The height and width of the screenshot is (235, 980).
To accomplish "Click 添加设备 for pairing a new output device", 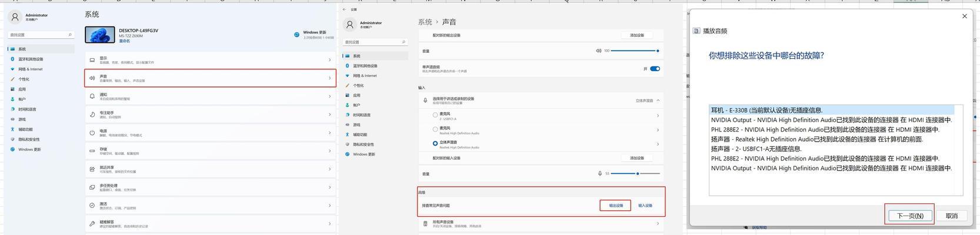I will coord(637,35).
